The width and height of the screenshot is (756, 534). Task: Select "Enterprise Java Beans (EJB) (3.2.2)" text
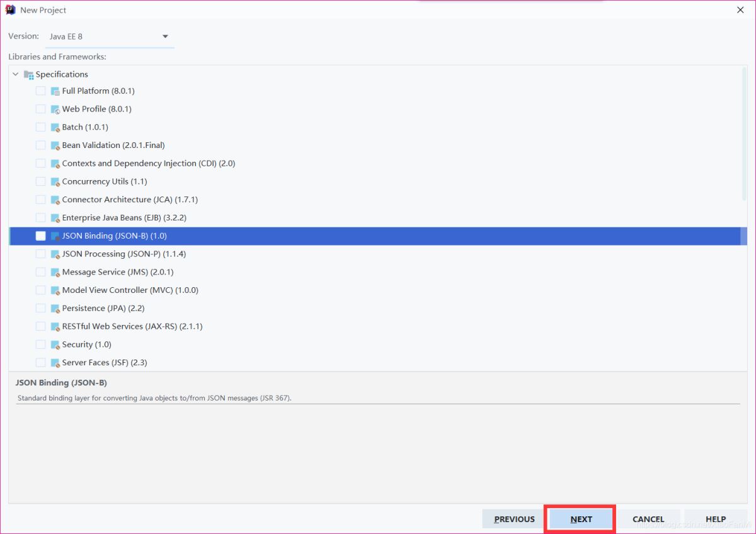tap(124, 218)
